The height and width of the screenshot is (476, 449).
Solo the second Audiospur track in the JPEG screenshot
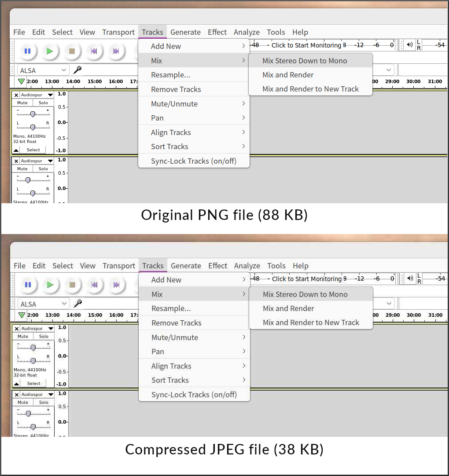44,402
